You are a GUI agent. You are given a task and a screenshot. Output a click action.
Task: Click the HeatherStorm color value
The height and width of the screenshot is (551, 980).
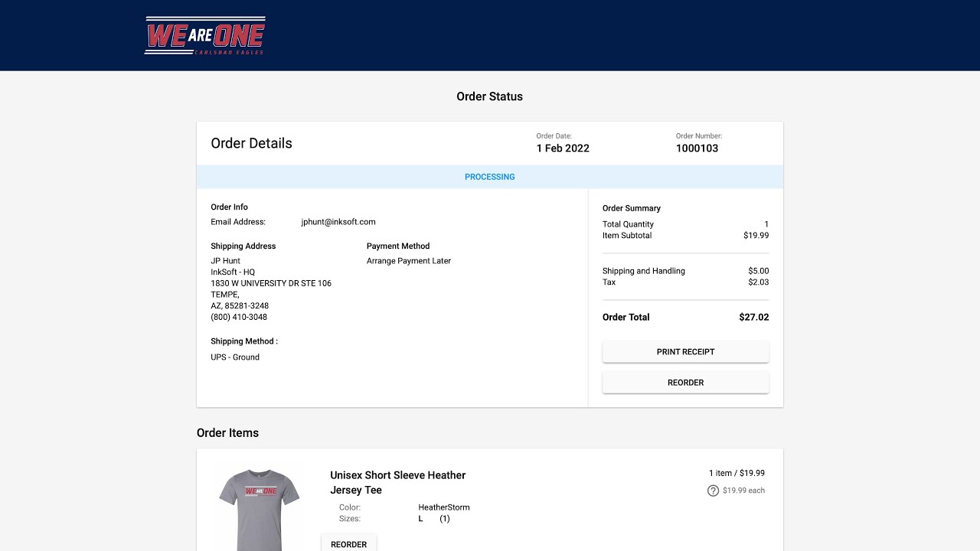coord(444,507)
